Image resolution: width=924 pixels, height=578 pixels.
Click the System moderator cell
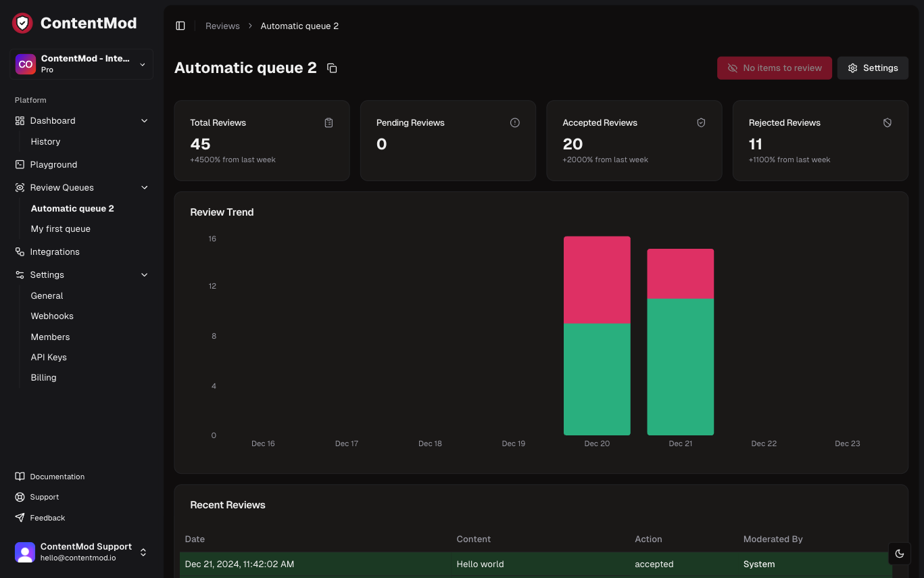[759, 564]
